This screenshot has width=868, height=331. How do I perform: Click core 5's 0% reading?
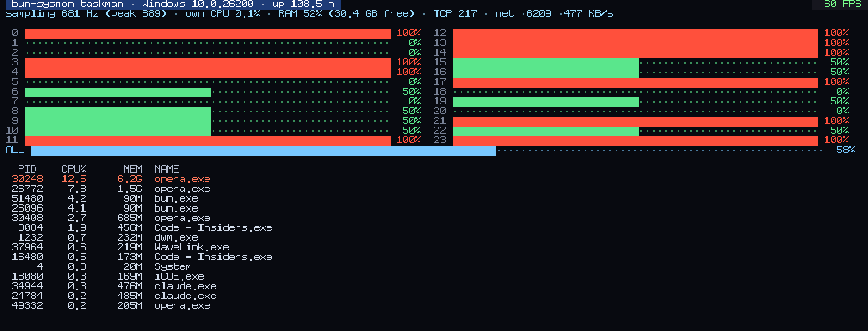(415, 82)
